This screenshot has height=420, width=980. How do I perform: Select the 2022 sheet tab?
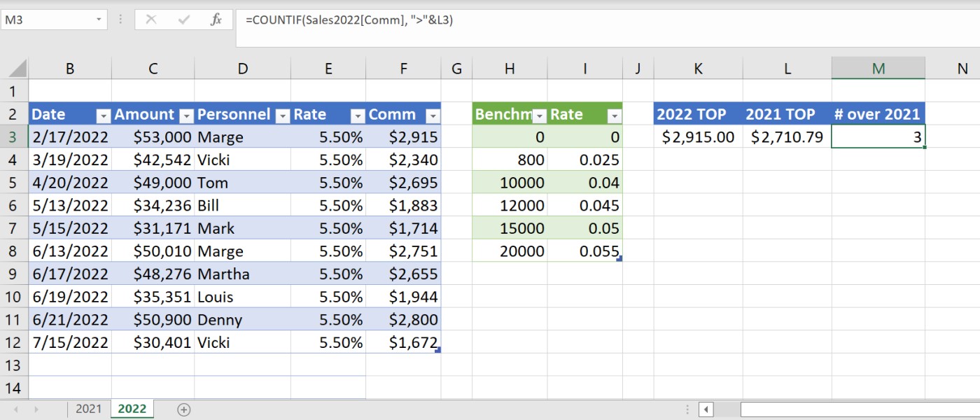click(x=132, y=408)
